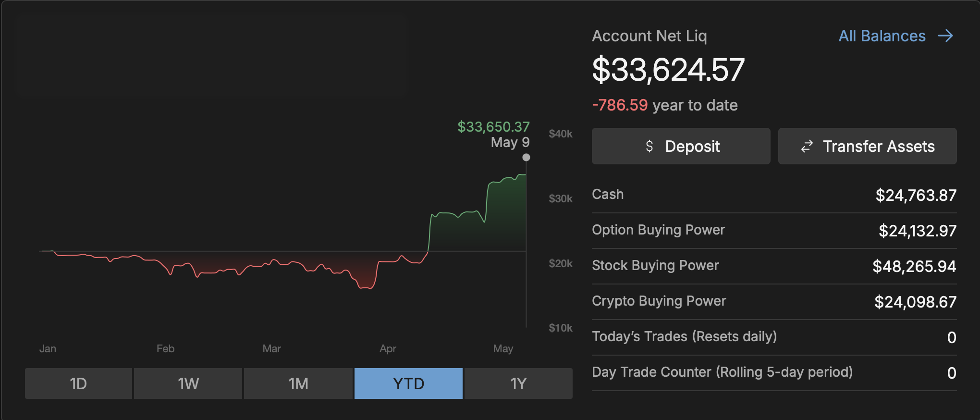Click the $10k axis label

pos(561,328)
